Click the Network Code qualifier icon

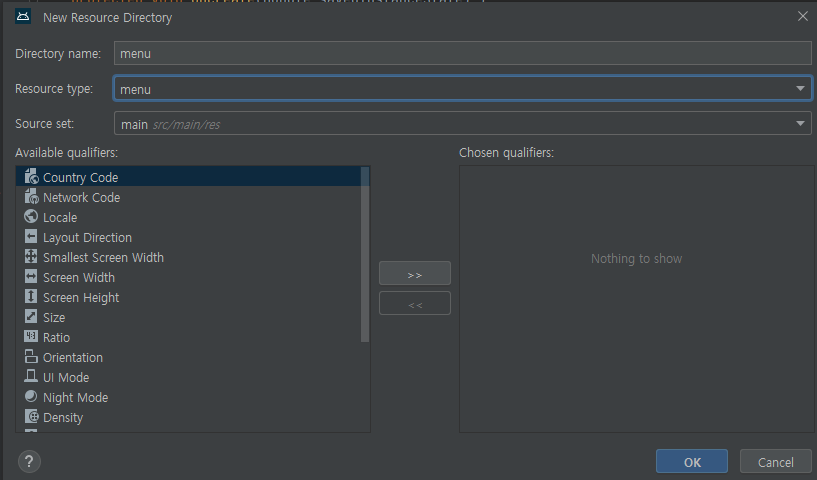[x=31, y=196]
